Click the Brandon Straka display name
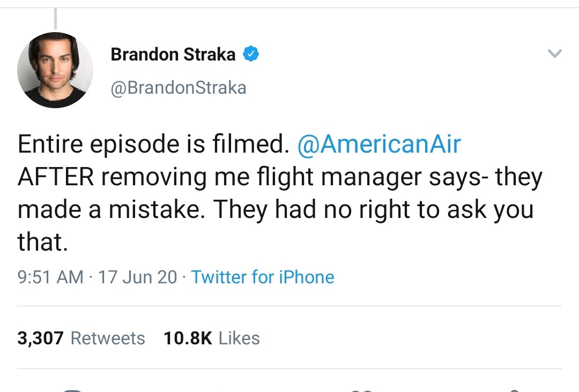The width and height of the screenshot is (579, 392). coord(173,55)
